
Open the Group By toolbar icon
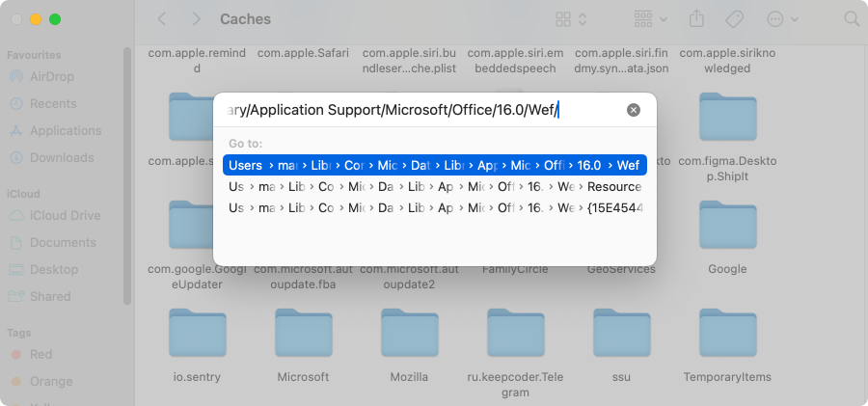tap(642, 19)
